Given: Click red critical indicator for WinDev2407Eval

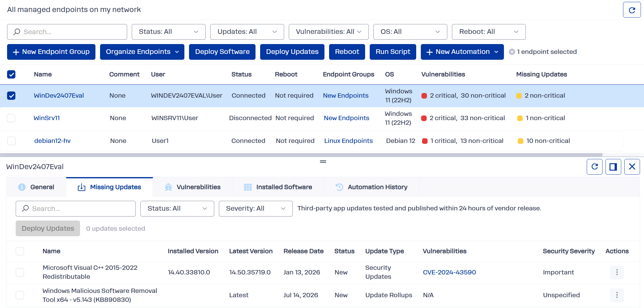Looking at the screenshot, I should pyautogui.click(x=424, y=96).
